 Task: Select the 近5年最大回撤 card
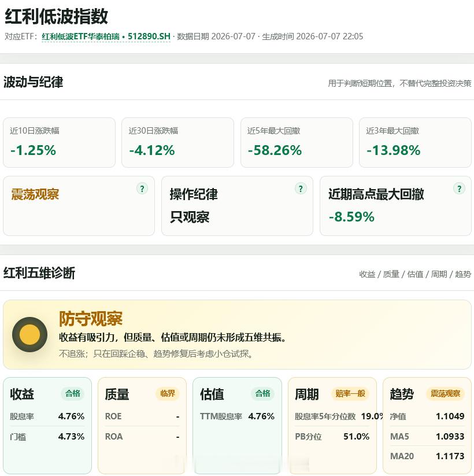click(x=297, y=142)
